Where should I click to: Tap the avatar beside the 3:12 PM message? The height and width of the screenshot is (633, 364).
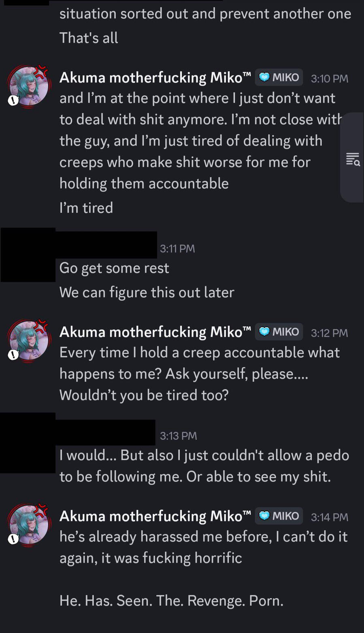[29, 341]
